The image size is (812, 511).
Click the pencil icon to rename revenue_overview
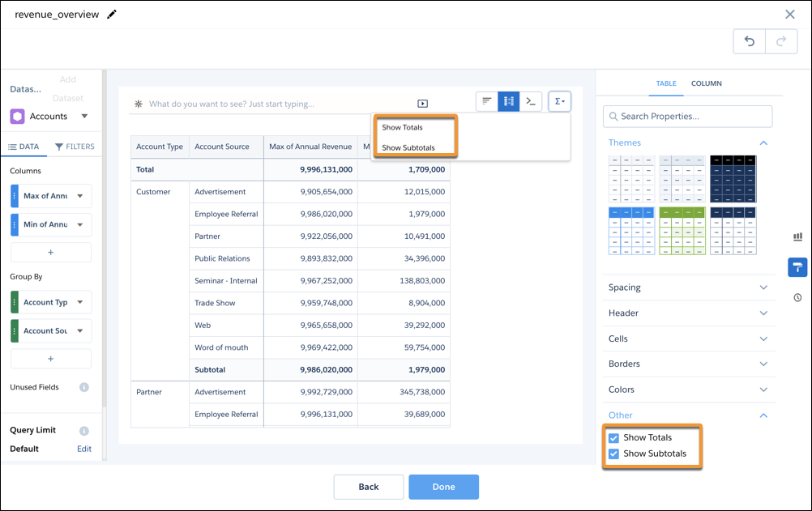(x=112, y=15)
